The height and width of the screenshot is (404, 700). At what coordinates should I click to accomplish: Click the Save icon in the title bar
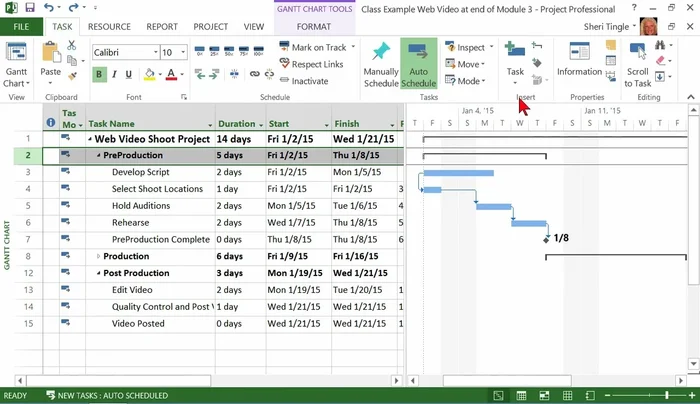coord(30,8)
